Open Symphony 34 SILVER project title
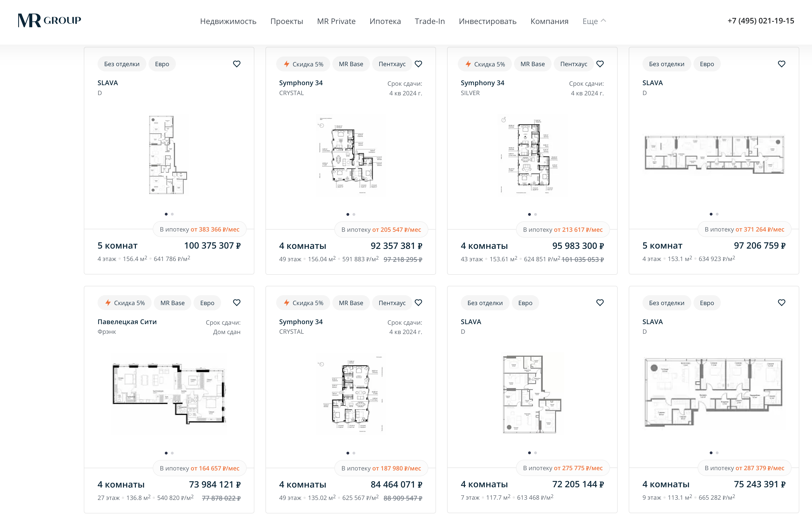This screenshot has height=522, width=812. [482, 83]
